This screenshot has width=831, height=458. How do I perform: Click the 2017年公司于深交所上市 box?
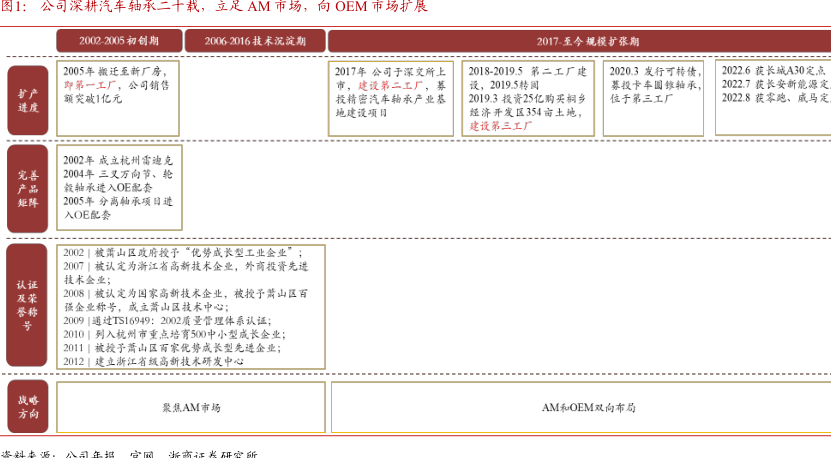[x=392, y=94]
